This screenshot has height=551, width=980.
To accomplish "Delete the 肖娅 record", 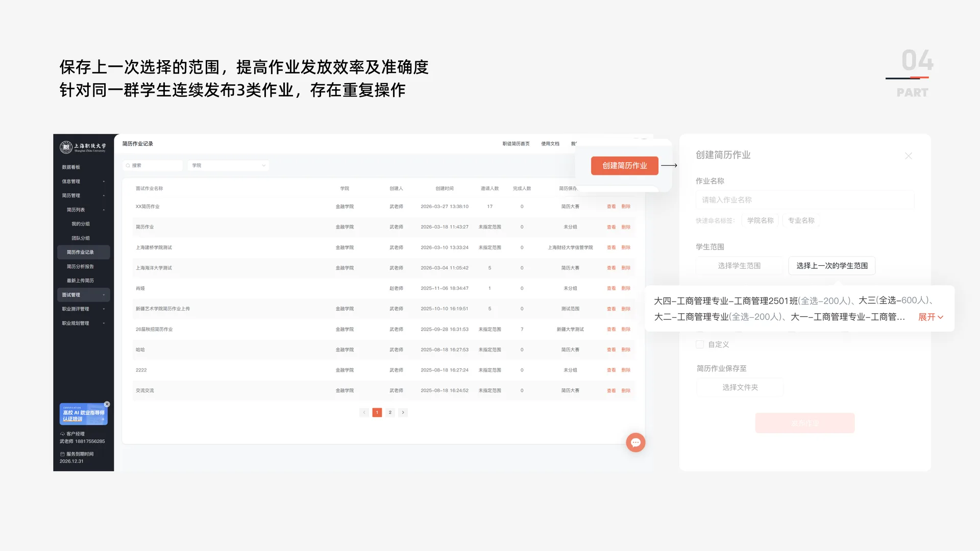I will 626,288.
